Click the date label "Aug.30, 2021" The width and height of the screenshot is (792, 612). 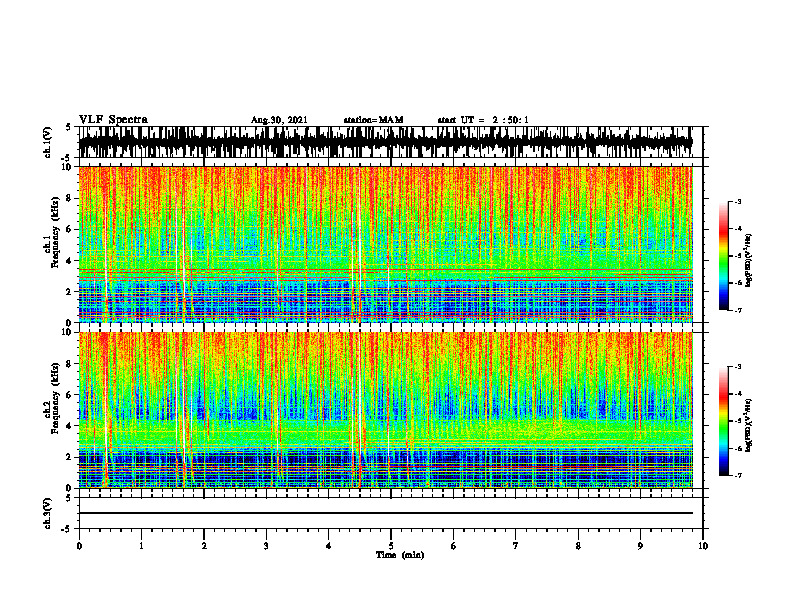279,120
